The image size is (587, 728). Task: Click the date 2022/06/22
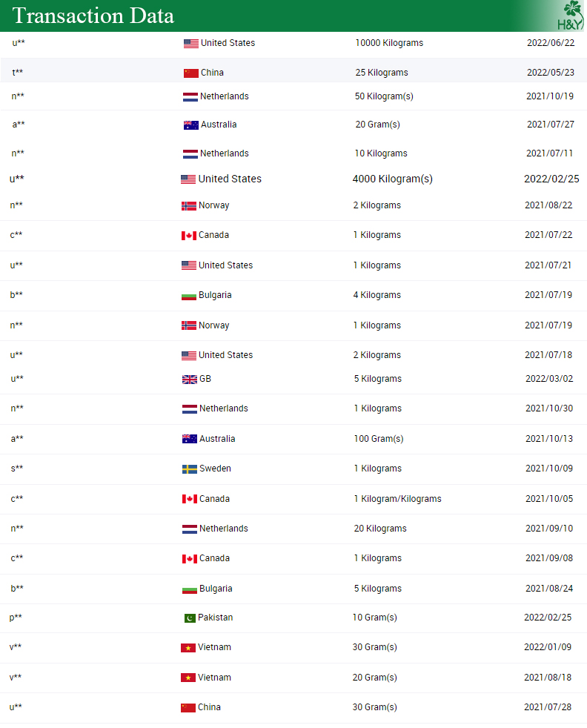point(551,43)
